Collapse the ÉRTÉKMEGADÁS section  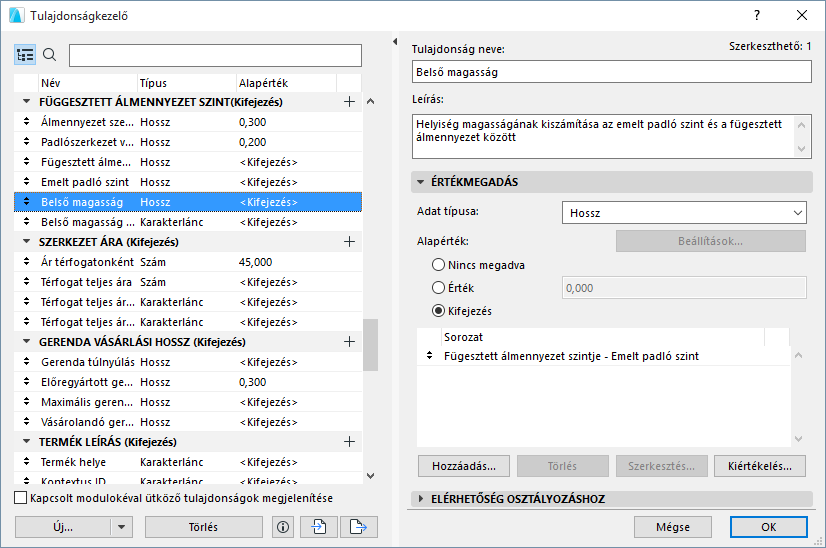tap(420, 182)
